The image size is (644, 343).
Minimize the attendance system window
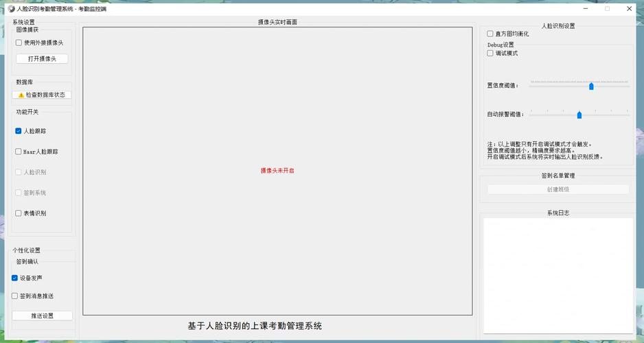tap(586, 9)
